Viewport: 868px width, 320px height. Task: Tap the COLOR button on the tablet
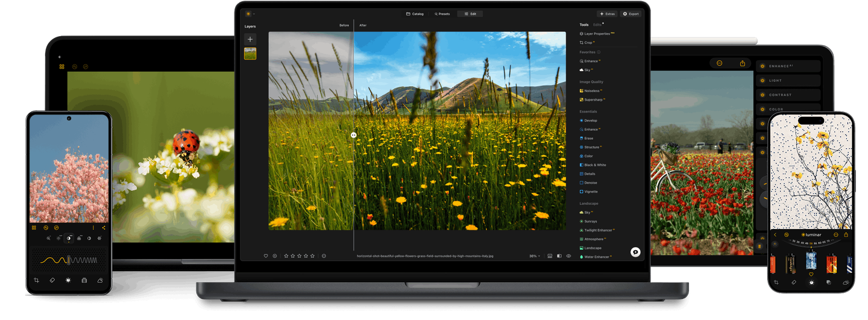pos(788,109)
